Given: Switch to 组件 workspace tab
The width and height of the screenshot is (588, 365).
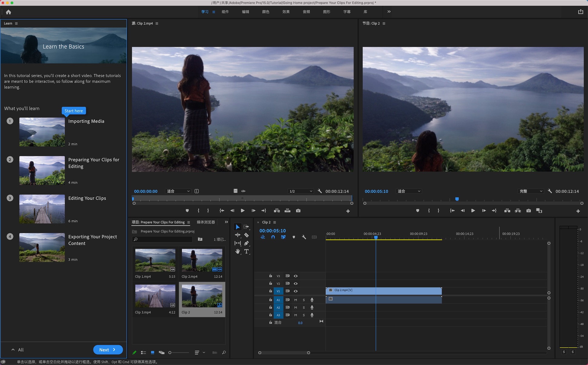Looking at the screenshot, I should 225,12.
